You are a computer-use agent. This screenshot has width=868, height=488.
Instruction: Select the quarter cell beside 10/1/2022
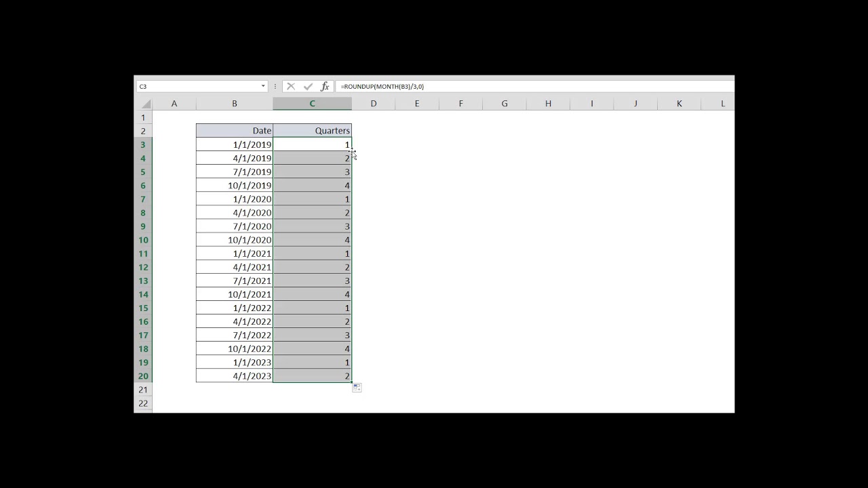click(312, 349)
